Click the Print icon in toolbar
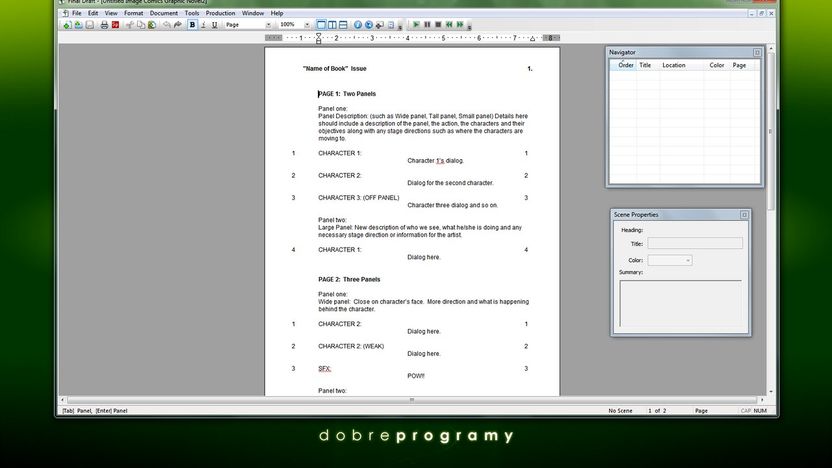The height and width of the screenshot is (468, 832). pos(104,25)
